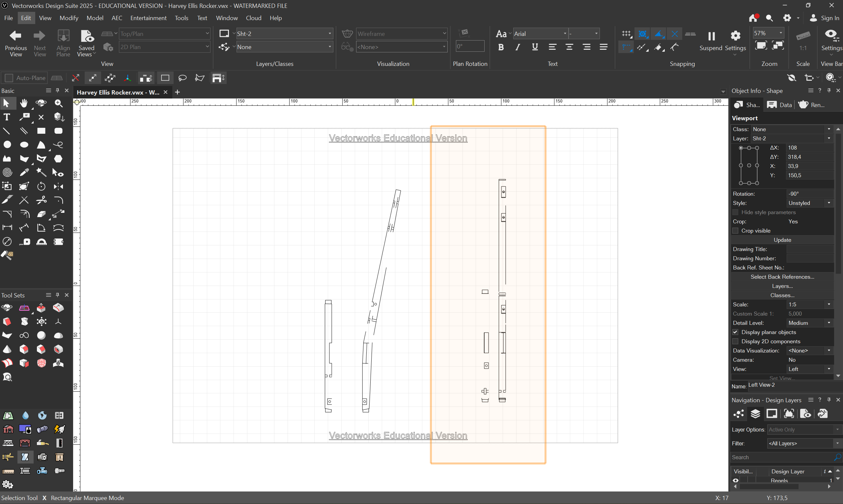Uncheck Display planar objects

click(x=735, y=332)
